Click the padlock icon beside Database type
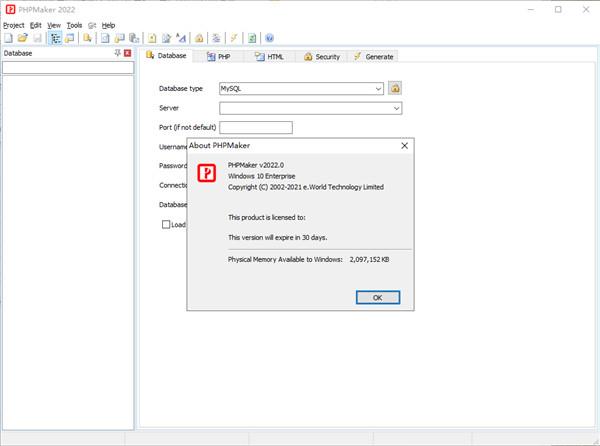Image resolution: width=600 pixels, height=446 pixels. coord(395,88)
